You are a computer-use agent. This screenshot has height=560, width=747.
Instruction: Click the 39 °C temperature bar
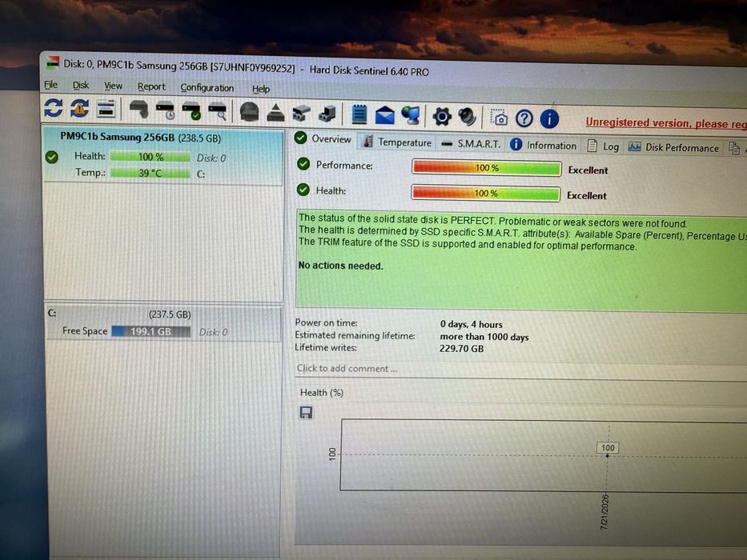tap(150, 173)
